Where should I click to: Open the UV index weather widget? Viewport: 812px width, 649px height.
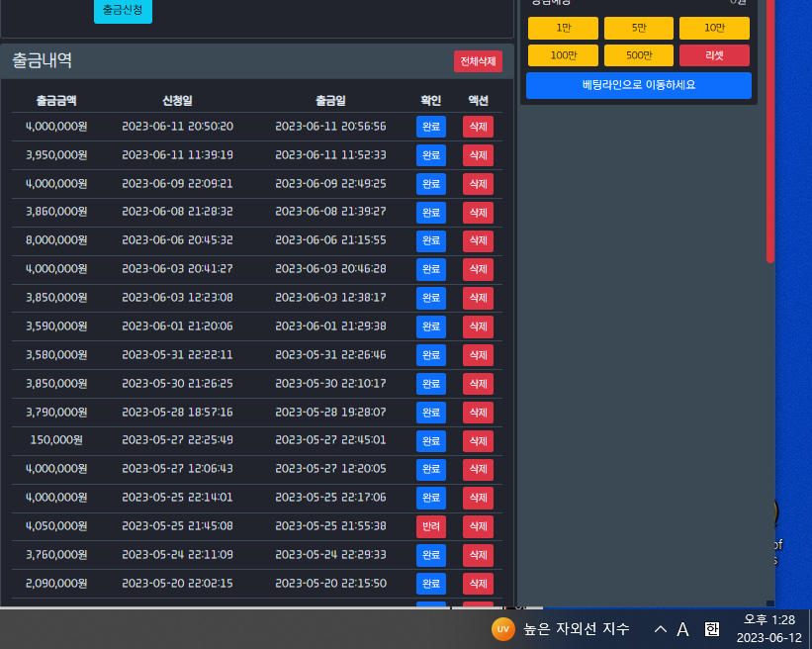[560, 629]
